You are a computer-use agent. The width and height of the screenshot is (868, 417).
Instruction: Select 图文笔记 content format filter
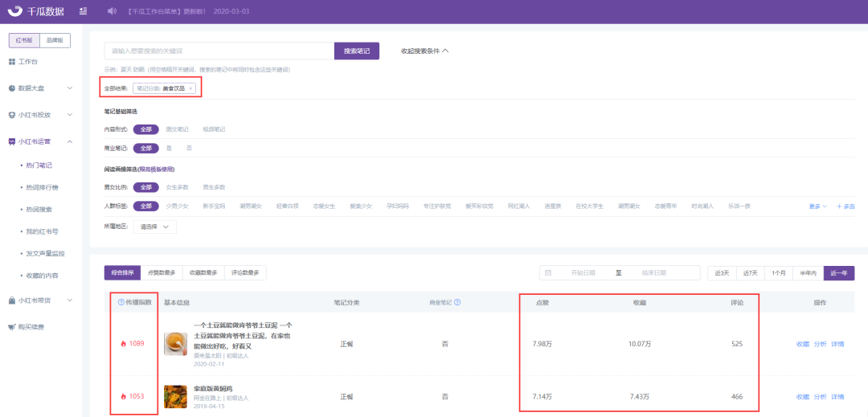(177, 129)
